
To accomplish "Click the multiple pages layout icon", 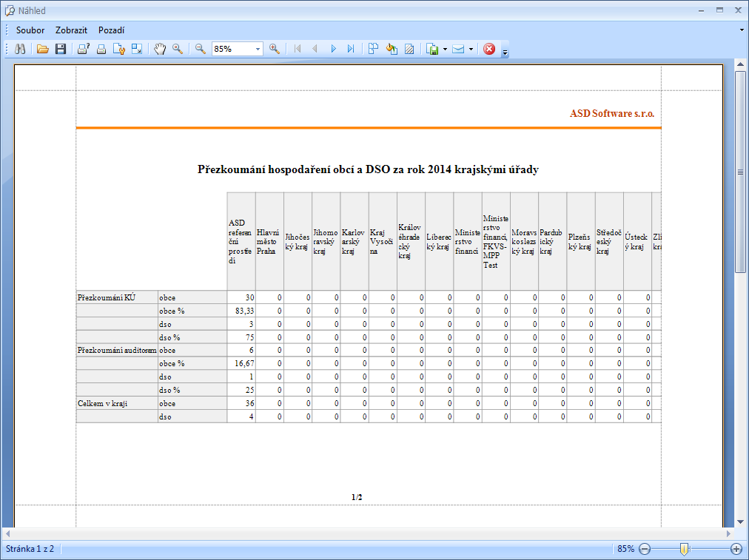I will coord(374,49).
